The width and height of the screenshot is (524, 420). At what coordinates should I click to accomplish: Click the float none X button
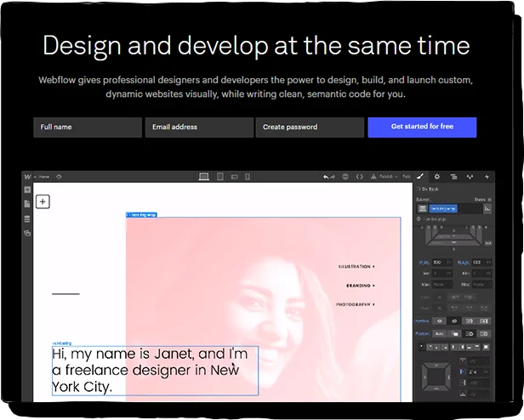point(440,297)
